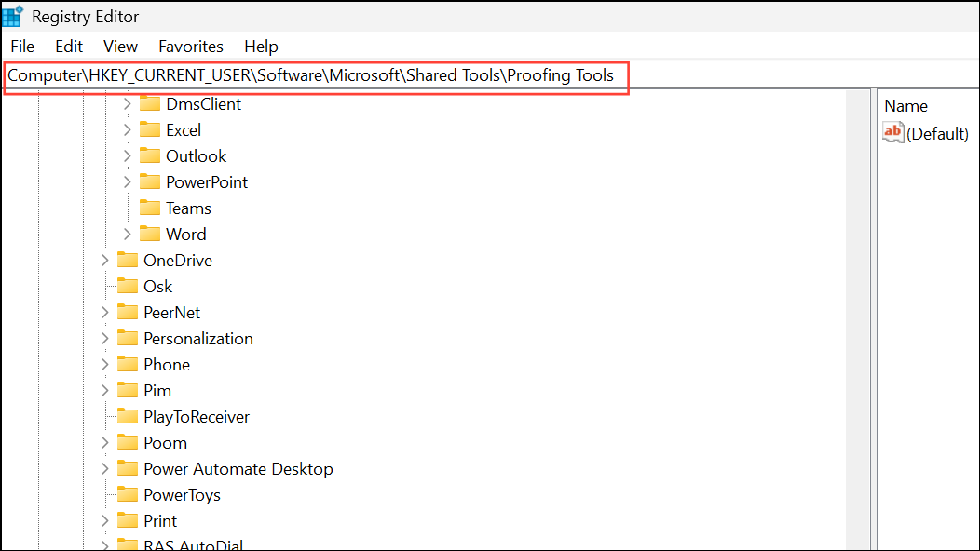Expand the Outlook key
The image size is (980, 551).
pos(127,156)
